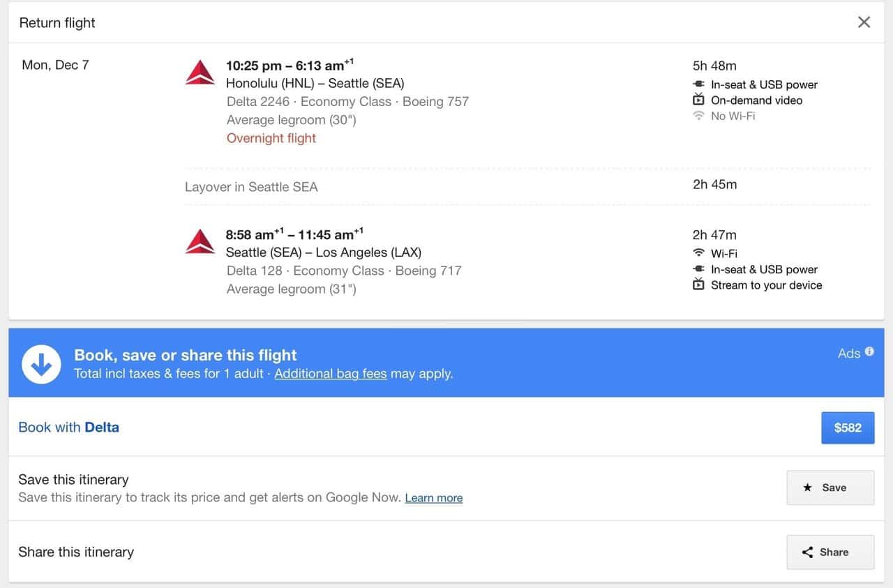Screen dimensions: 893x588
Task: Click the On-demand video icon
Action: (x=699, y=100)
